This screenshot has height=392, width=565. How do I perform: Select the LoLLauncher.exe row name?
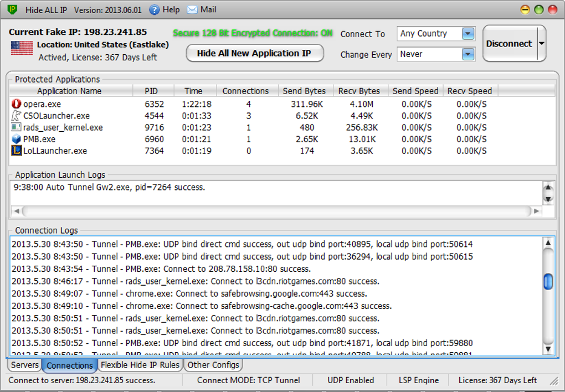pyautogui.click(x=55, y=151)
